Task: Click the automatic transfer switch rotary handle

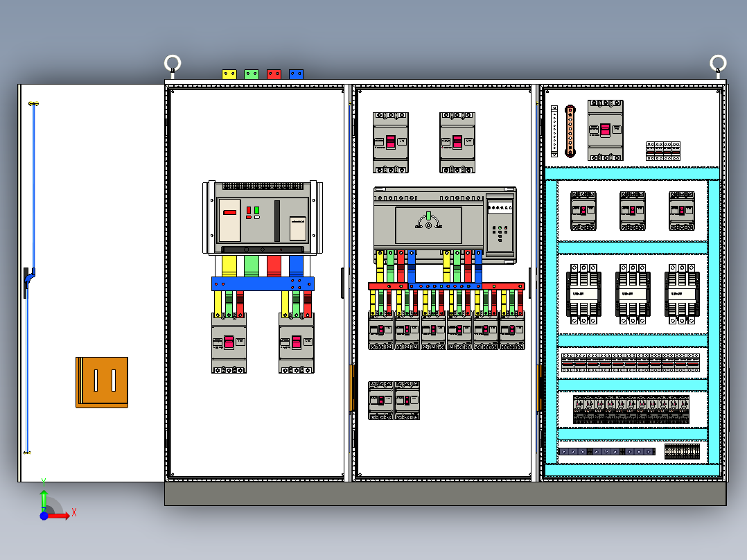Action: (428, 222)
